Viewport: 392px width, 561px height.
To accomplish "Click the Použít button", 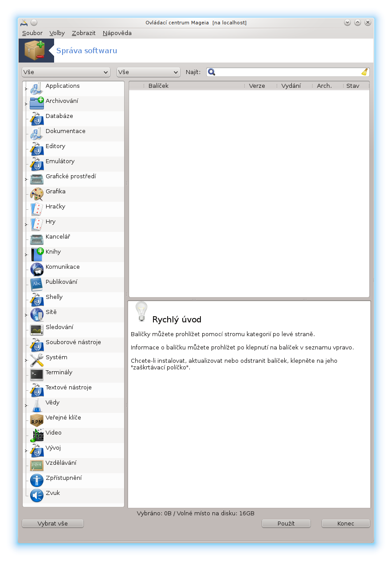I will tap(286, 523).
